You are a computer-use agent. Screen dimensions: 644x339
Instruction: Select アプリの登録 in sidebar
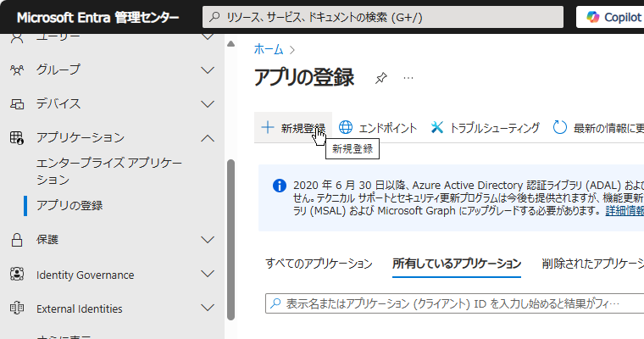pos(69,205)
